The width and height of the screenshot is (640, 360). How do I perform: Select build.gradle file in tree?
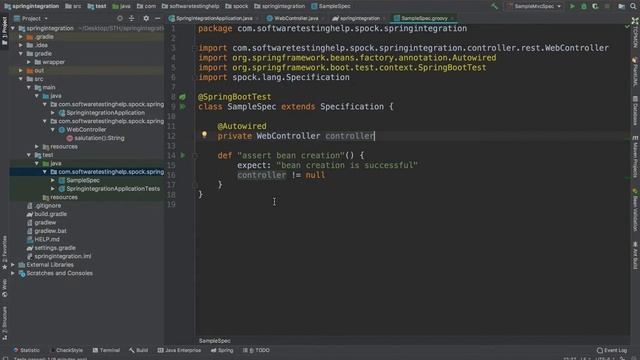point(50,214)
